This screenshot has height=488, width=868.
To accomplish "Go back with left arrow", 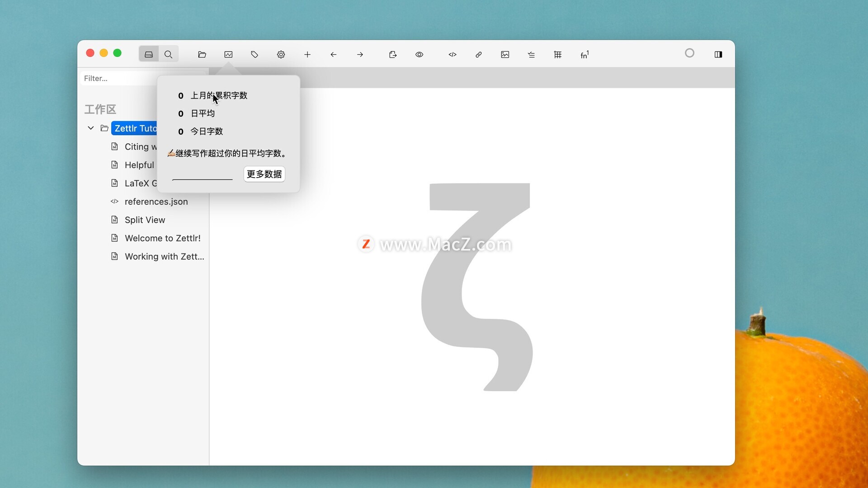I will pyautogui.click(x=334, y=55).
